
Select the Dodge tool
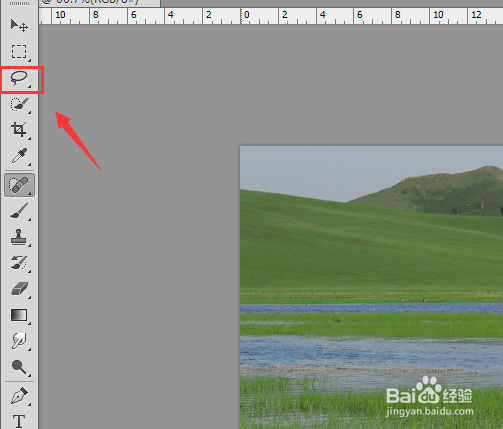coord(19,367)
